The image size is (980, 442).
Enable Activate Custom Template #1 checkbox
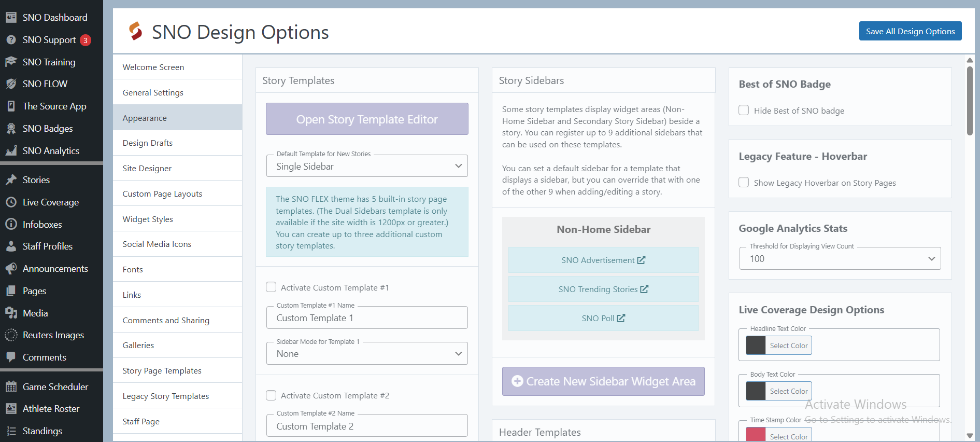tap(271, 287)
